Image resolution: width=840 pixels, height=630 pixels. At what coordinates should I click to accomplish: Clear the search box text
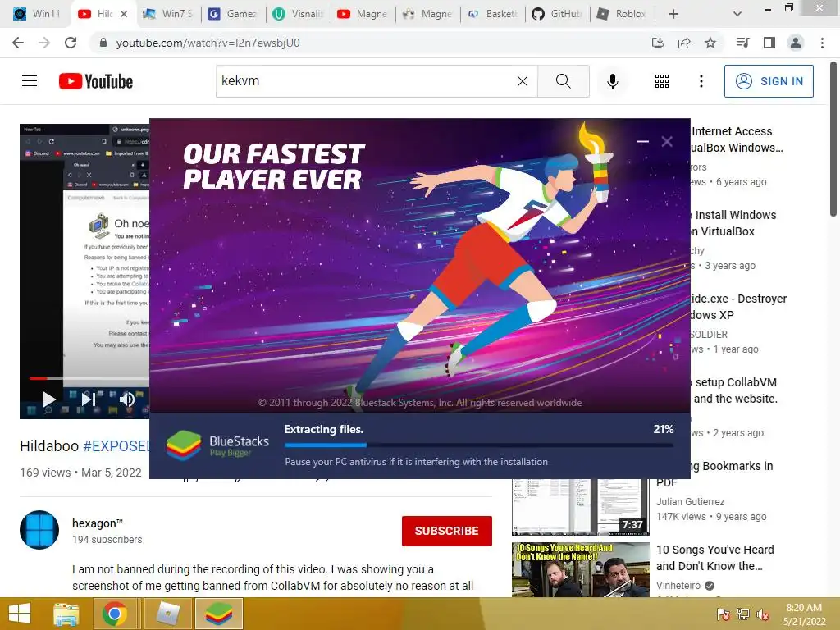tap(523, 81)
